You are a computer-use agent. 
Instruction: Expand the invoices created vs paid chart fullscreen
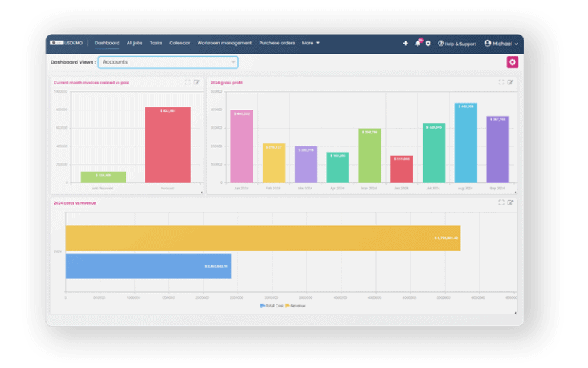[x=188, y=82]
